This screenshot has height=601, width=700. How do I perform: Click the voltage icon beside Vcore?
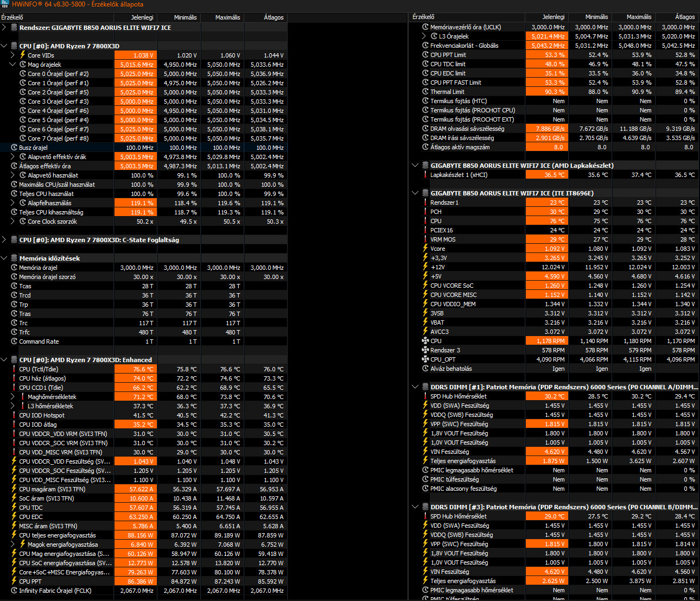(425, 248)
